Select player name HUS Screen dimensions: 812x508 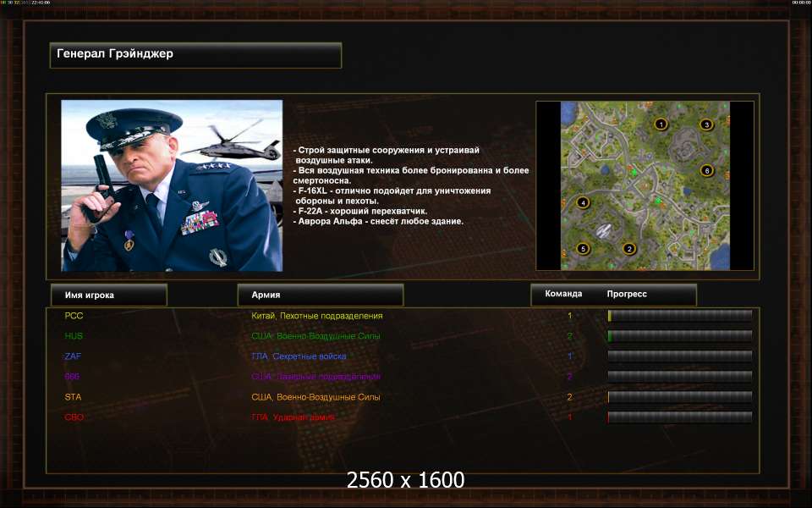coord(74,336)
